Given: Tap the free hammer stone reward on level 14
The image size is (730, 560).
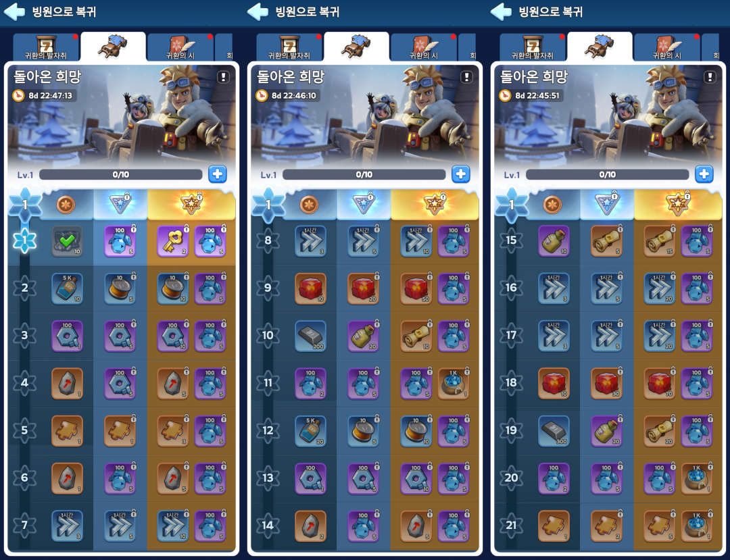Looking at the screenshot, I should (310, 526).
